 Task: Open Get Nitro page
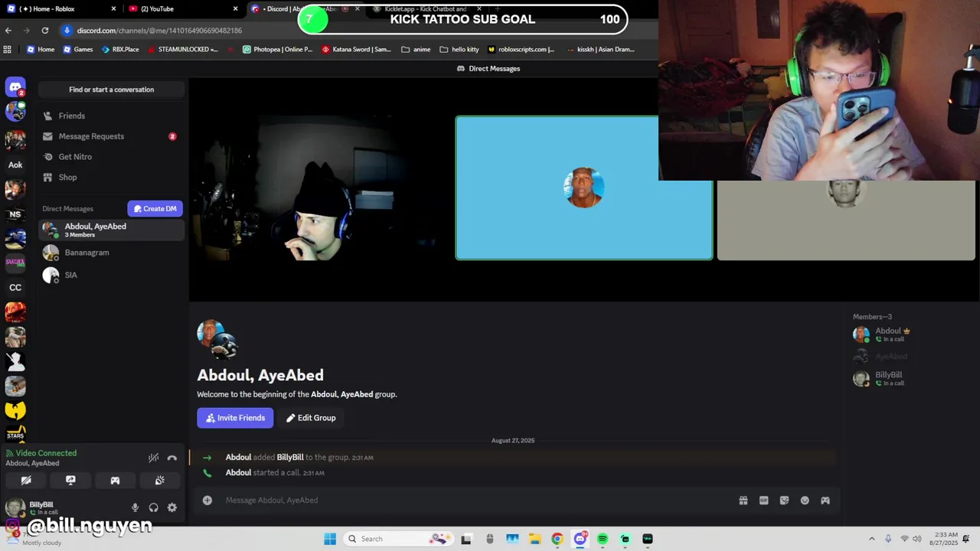click(111, 157)
